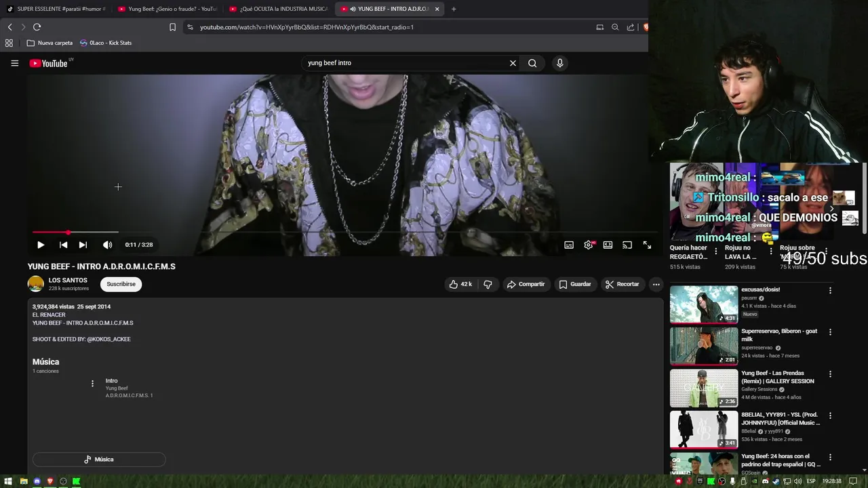This screenshot has width=868, height=488.
Task: Open Brave browser in the taskbar
Action: [x=50, y=481]
